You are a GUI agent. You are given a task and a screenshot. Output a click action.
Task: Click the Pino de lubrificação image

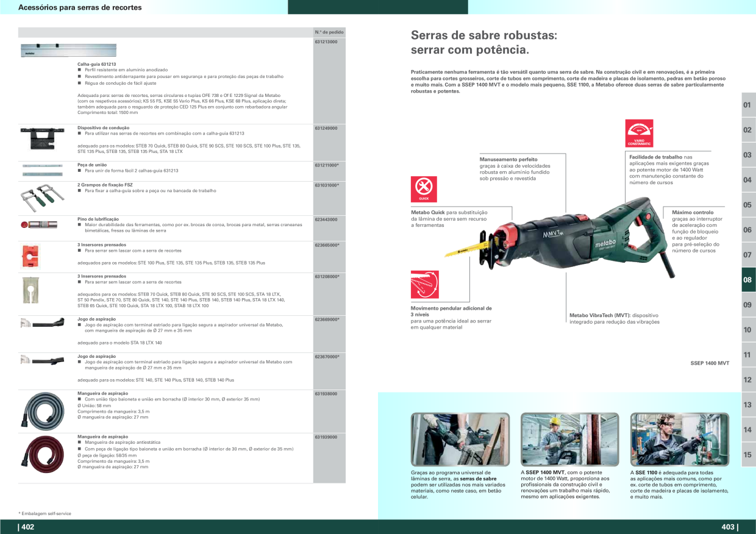pyautogui.click(x=39, y=224)
